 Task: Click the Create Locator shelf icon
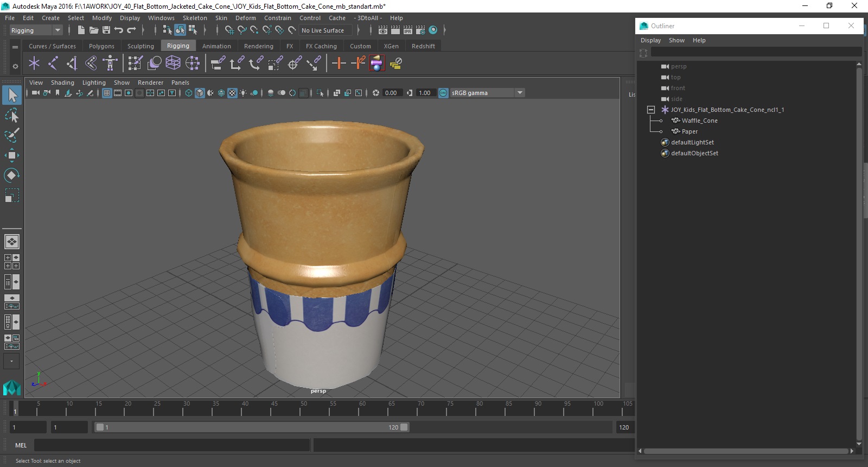pos(34,64)
